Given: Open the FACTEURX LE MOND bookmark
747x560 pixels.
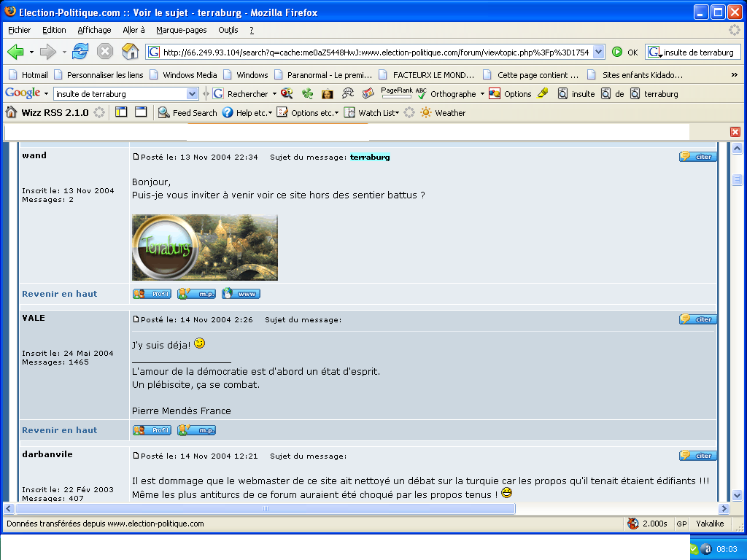Looking at the screenshot, I should tap(427, 75).
